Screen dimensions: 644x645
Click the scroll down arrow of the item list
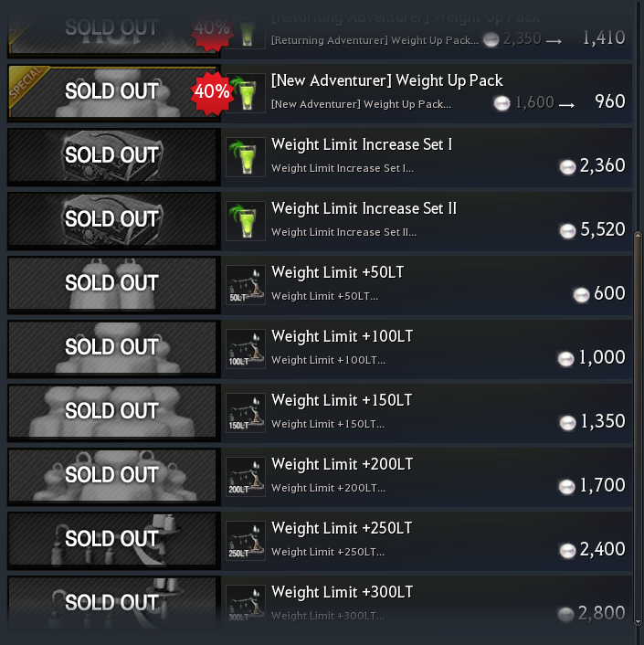[x=638, y=621]
